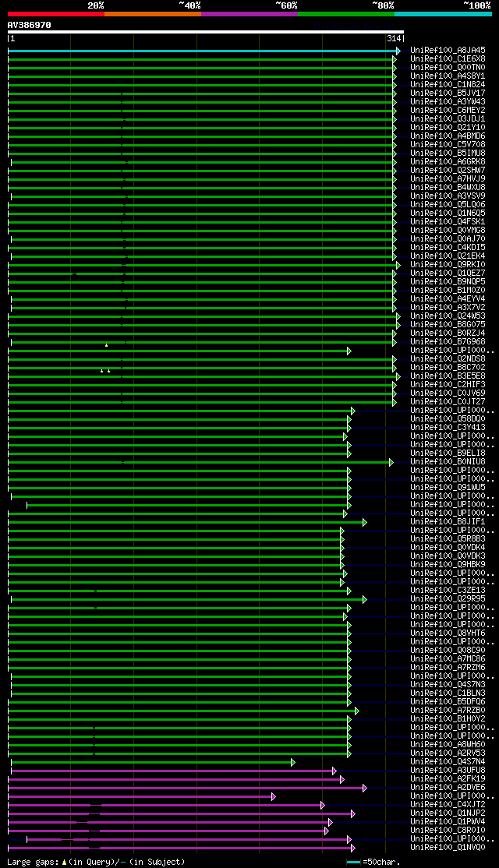Viewport: 499px width, 868px height.
Task: Open hit UniRef100_C1E6X8
Action: (448, 58)
